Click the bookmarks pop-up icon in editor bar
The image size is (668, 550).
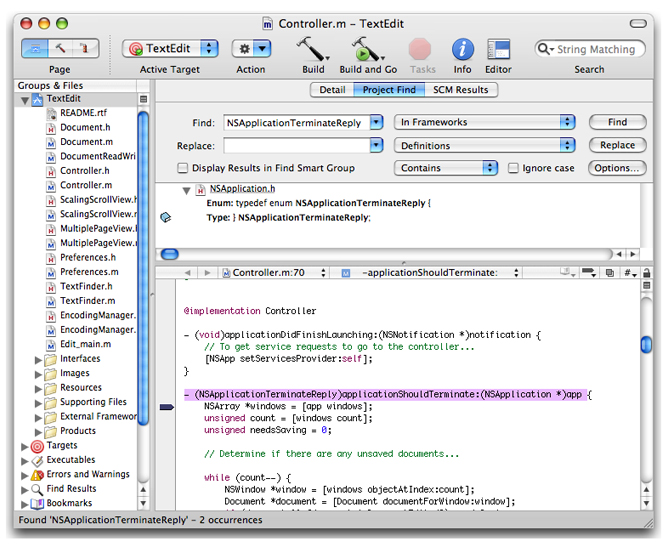(567, 272)
